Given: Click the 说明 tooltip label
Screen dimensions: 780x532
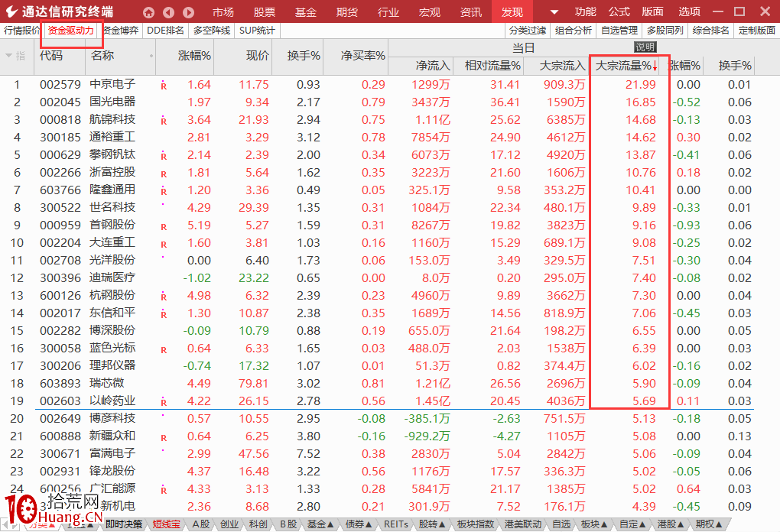Looking at the screenshot, I should point(645,47).
